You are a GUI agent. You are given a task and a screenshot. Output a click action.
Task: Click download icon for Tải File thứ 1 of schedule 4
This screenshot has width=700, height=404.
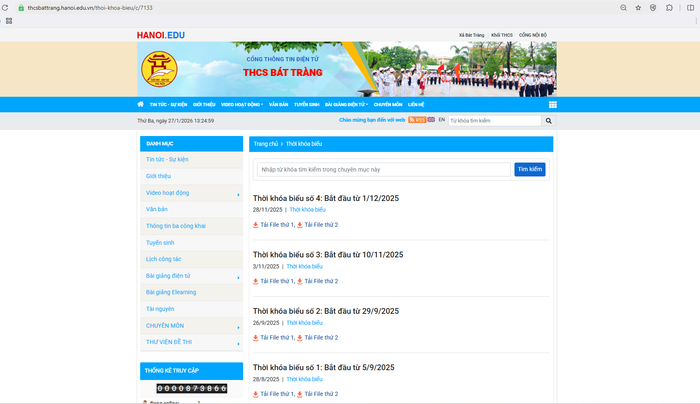pos(256,225)
